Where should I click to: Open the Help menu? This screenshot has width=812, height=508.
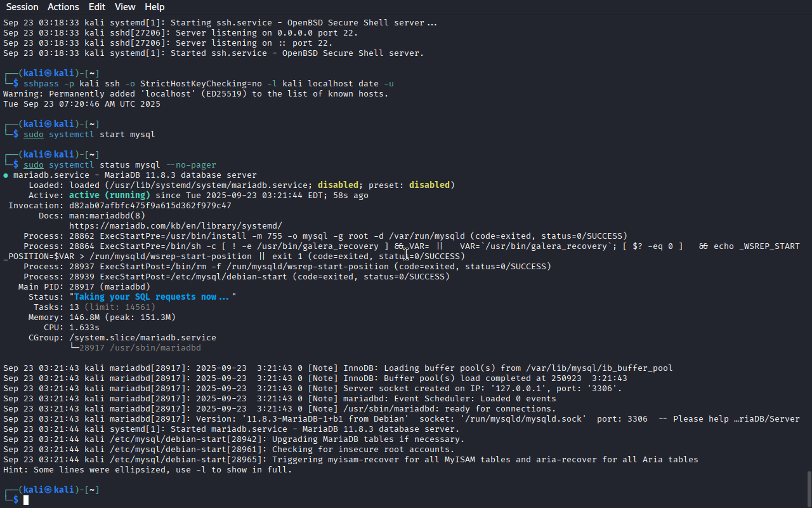(x=154, y=7)
